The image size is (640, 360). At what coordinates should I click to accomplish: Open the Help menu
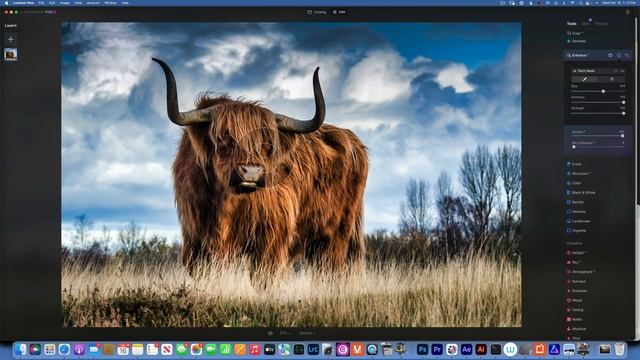pyautogui.click(x=125, y=3)
